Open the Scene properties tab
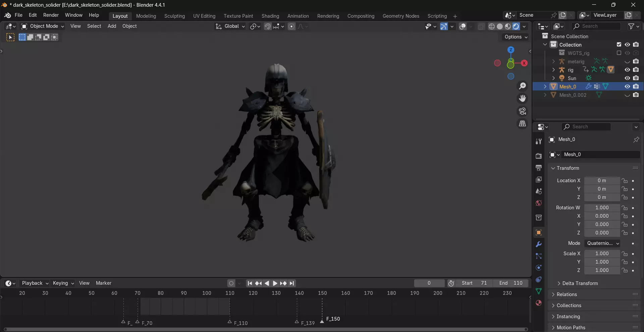The width and height of the screenshot is (644, 332). [539, 191]
